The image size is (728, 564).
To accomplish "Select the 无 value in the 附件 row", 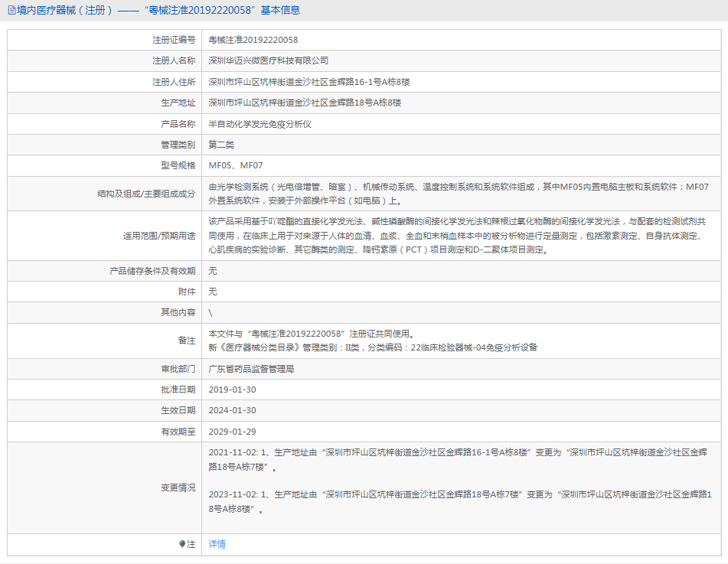I will pyautogui.click(x=213, y=292).
